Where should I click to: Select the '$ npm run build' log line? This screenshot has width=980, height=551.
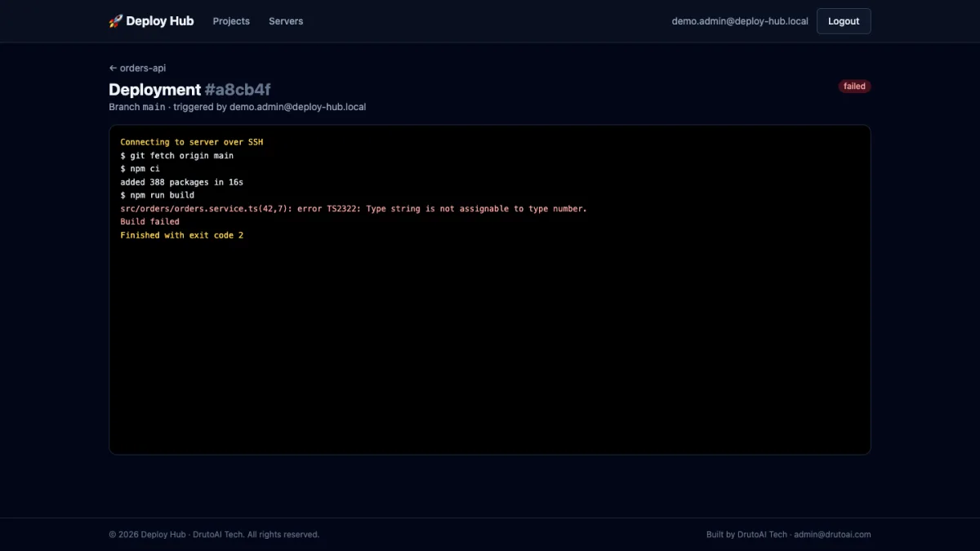[157, 195]
